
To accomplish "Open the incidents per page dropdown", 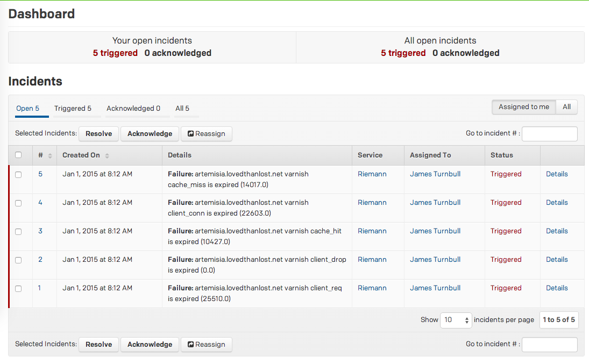I will 456,320.
